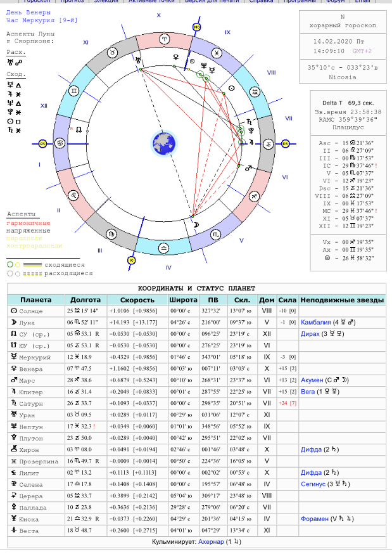Click the Час Меркурия [9-й] text
The height and width of the screenshot is (554, 392).
(42, 20)
